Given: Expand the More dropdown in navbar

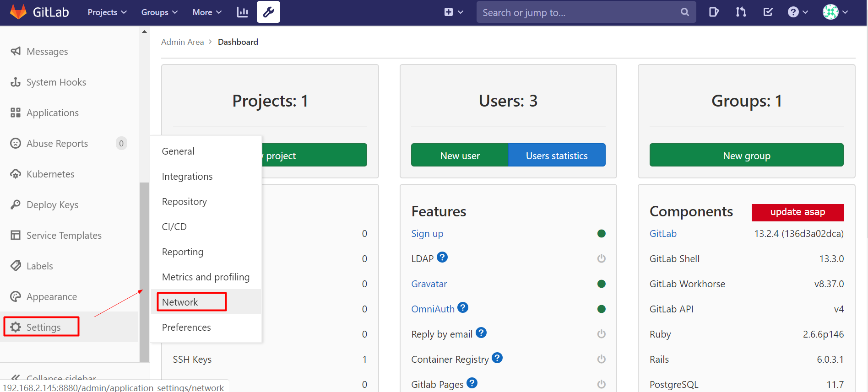Looking at the screenshot, I should 207,12.
